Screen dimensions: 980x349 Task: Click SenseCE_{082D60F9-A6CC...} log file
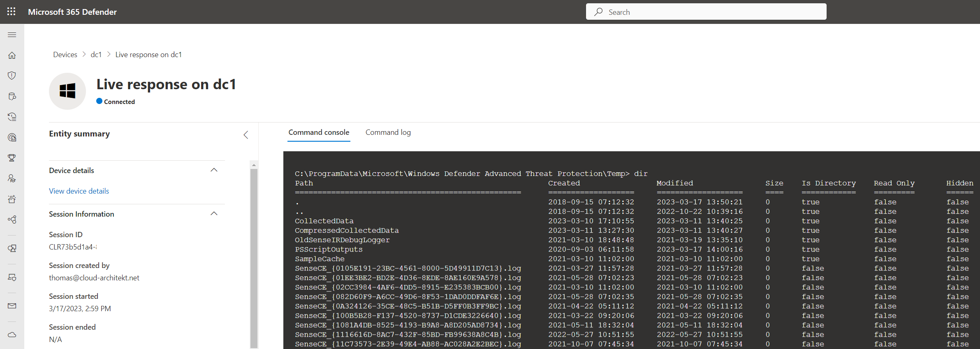408,296
